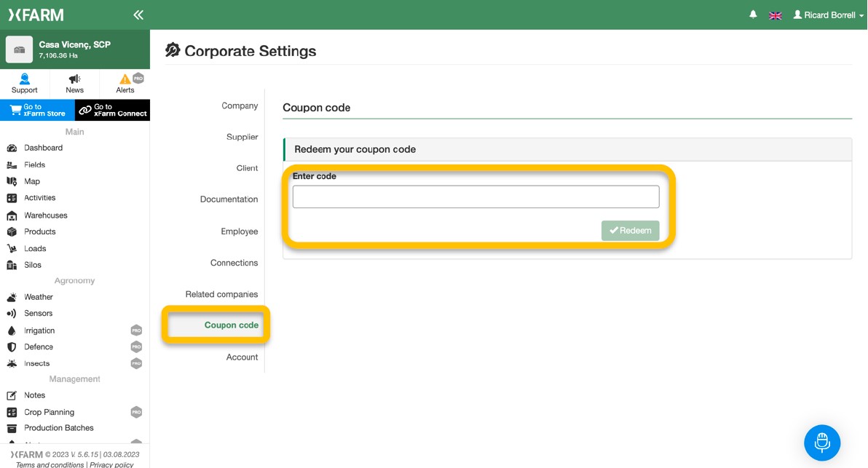Screen dimensions: 868x468
Task: Open Support in sidebar
Action: pyautogui.click(x=24, y=84)
